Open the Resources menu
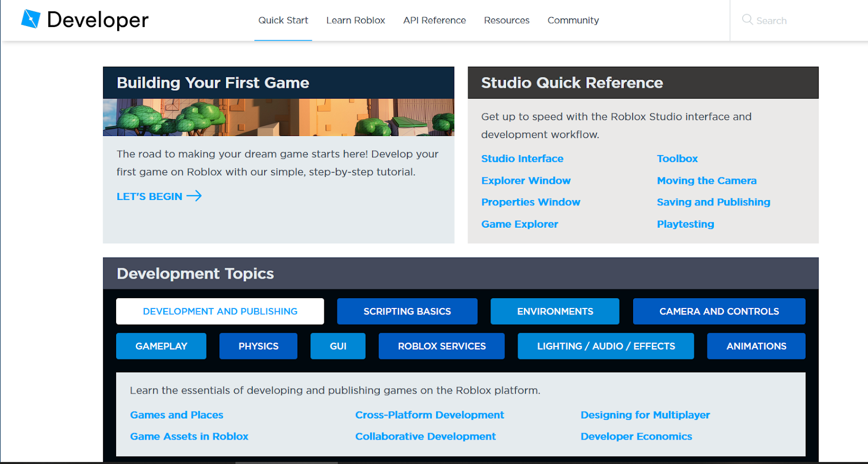868x464 pixels. pyautogui.click(x=507, y=20)
